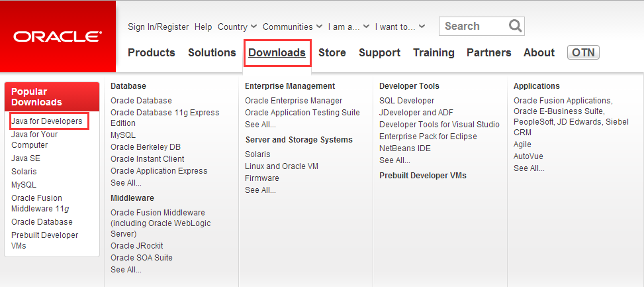Open Oracle Fusion Middleware including WebLogic Server
This screenshot has width=644, height=287.
click(x=161, y=223)
